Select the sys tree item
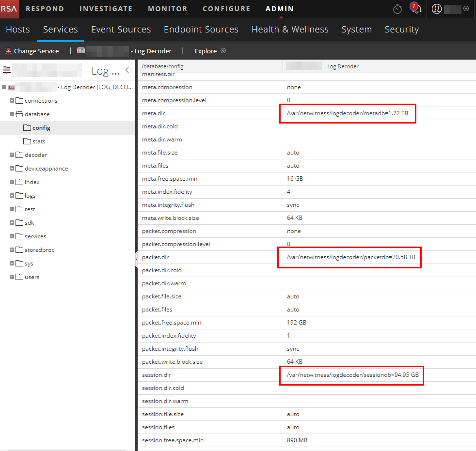 coord(29,264)
